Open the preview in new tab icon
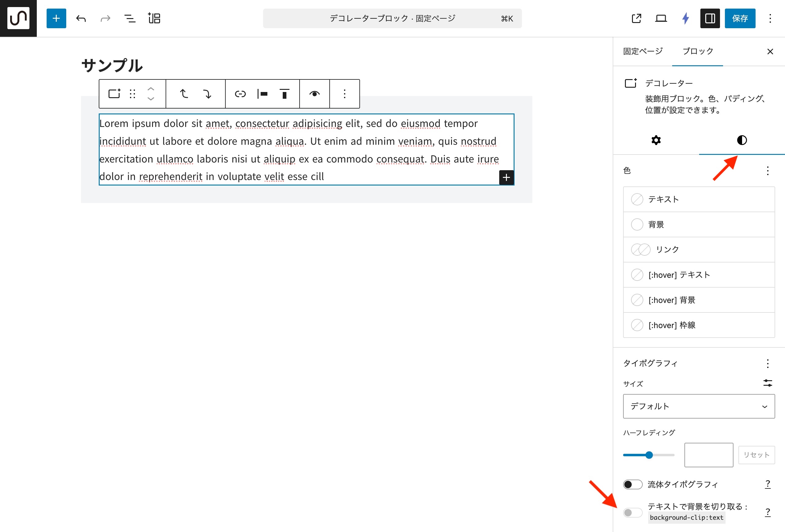785x532 pixels. pos(636,18)
